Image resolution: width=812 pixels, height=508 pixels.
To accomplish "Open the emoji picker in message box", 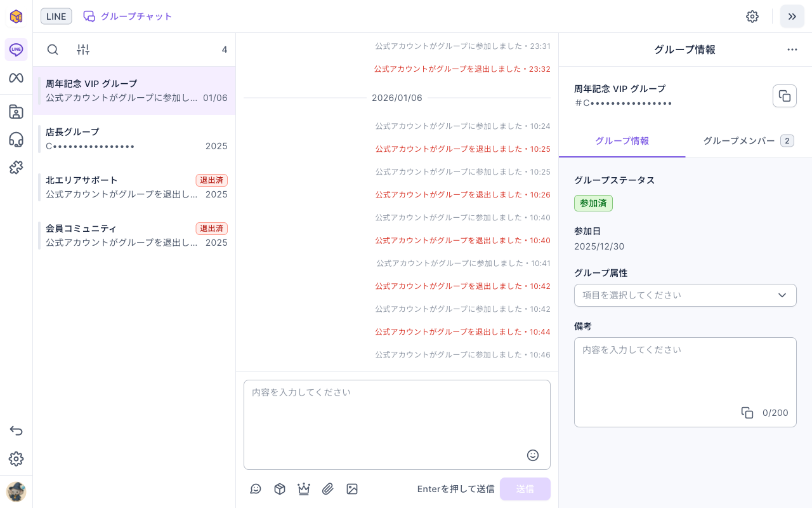I will tap(533, 455).
